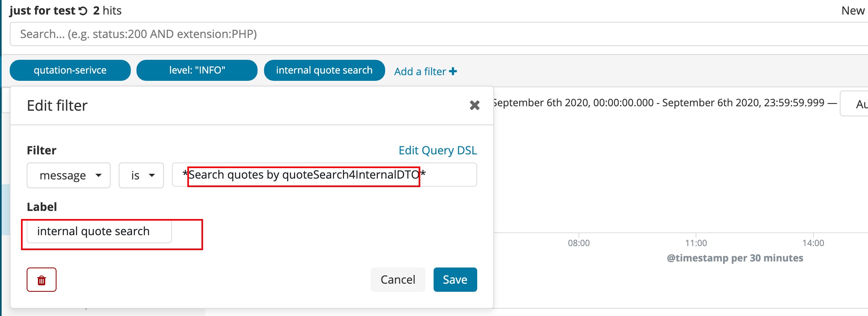Click the plus icon beside Add a filter
The width and height of the screenshot is (868, 316).
(x=453, y=72)
